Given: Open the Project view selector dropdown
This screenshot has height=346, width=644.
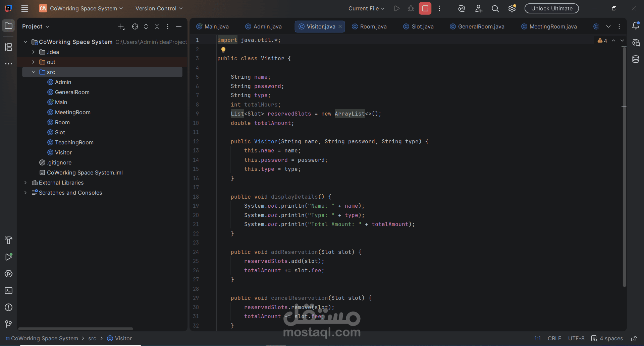Looking at the screenshot, I should [x=36, y=26].
